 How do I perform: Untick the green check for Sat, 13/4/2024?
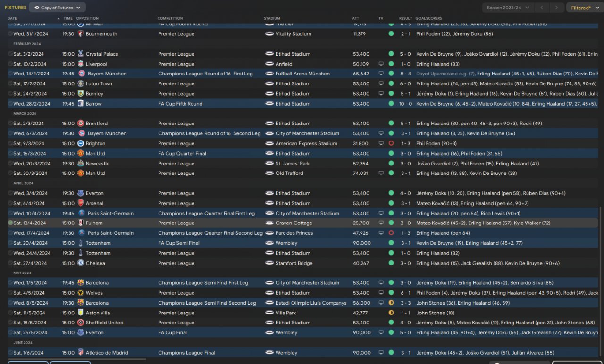[10, 223]
